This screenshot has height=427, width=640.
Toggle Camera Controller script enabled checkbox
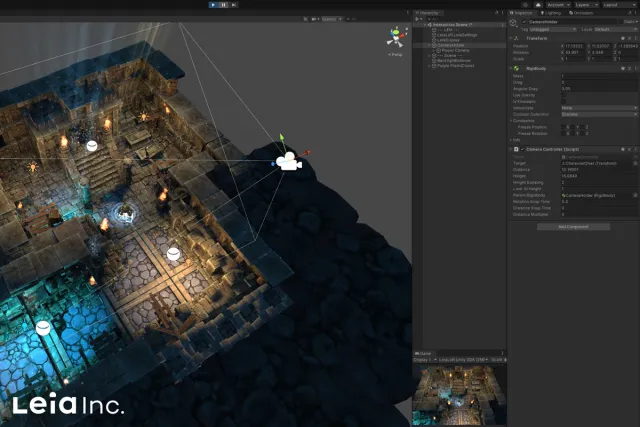[522, 149]
